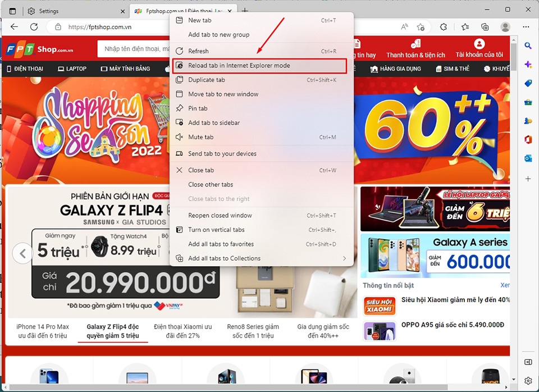Image resolution: width=539 pixels, height=392 pixels.
Task: Choose Turn on vertical tabs
Action: pos(262,230)
